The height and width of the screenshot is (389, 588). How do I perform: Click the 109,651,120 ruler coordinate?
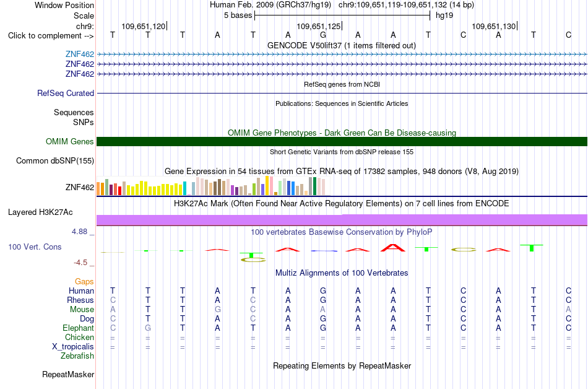(x=144, y=26)
